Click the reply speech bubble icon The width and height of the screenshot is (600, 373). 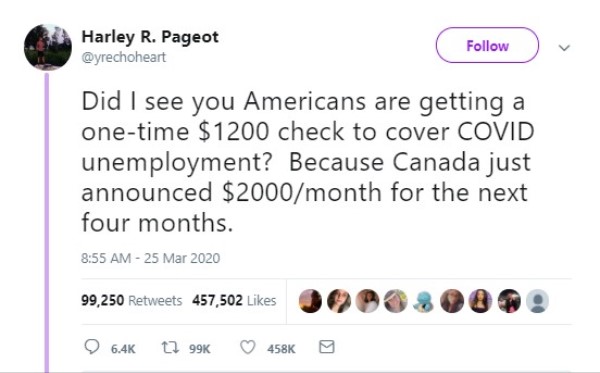91,347
